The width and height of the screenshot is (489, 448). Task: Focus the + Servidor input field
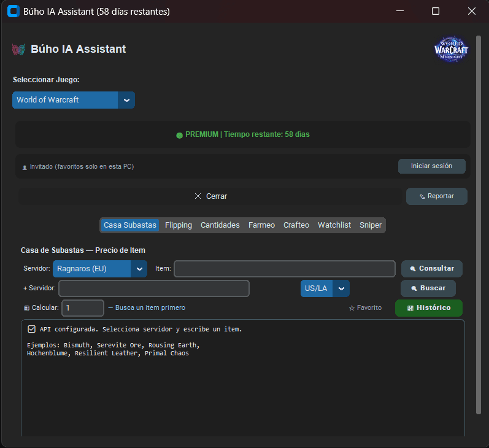(x=154, y=288)
